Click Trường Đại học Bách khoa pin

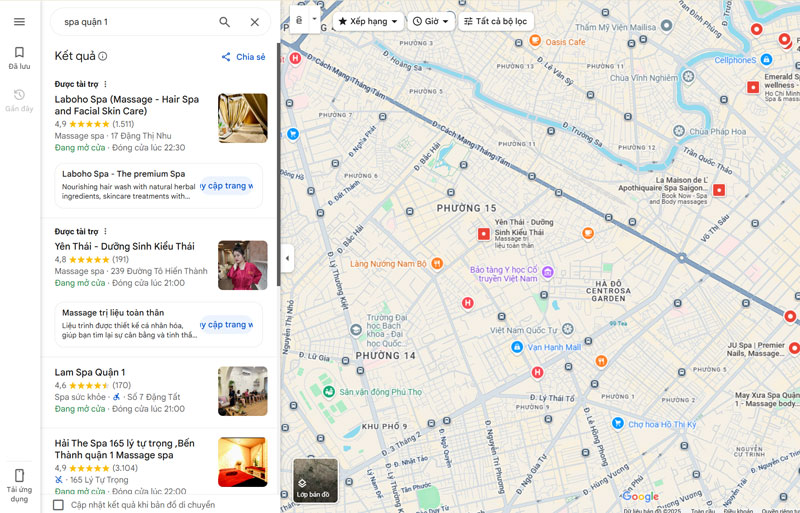(x=356, y=330)
